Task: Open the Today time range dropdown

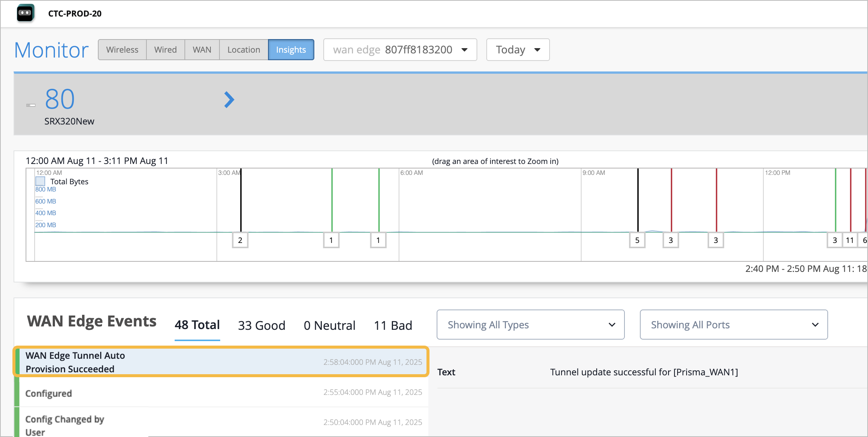Action: [x=518, y=50]
